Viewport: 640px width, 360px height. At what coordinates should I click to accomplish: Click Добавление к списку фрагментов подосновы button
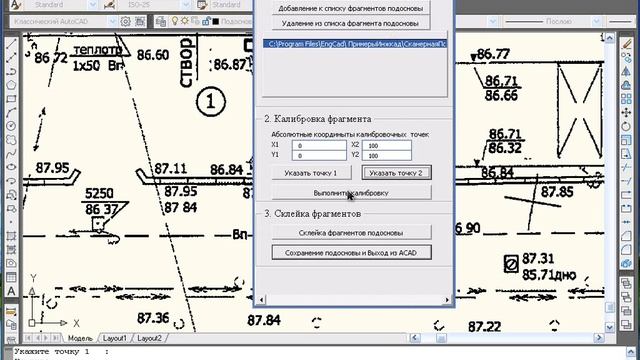pos(351,8)
